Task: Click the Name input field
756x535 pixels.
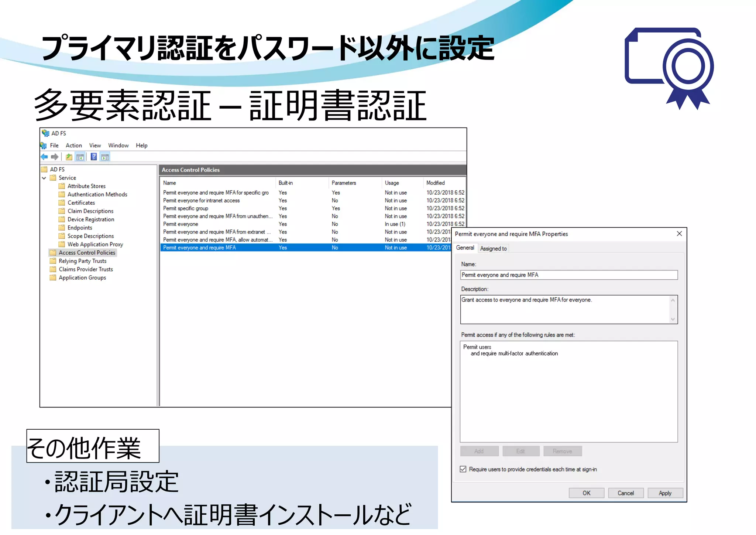Action: pos(569,275)
